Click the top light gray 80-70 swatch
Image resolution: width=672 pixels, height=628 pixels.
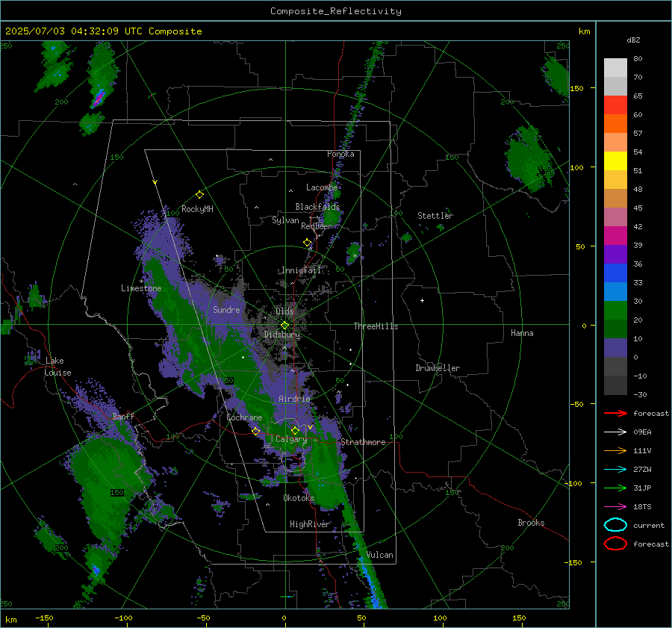coord(615,68)
